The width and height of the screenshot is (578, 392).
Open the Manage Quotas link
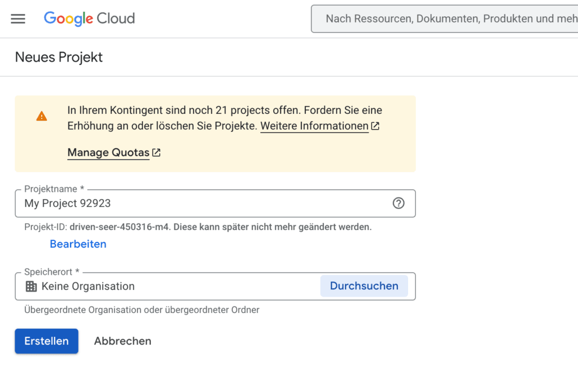tap(108, 152)
